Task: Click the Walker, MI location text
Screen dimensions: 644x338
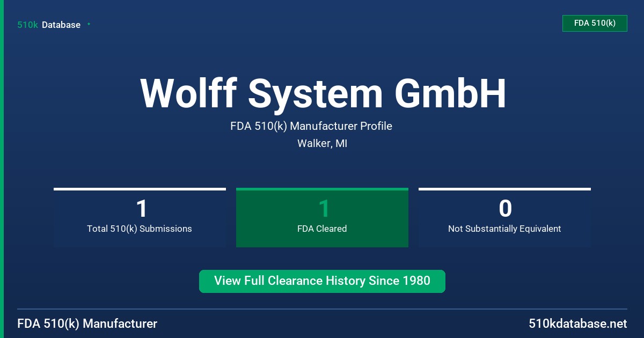Action: (x=322, y=144)
